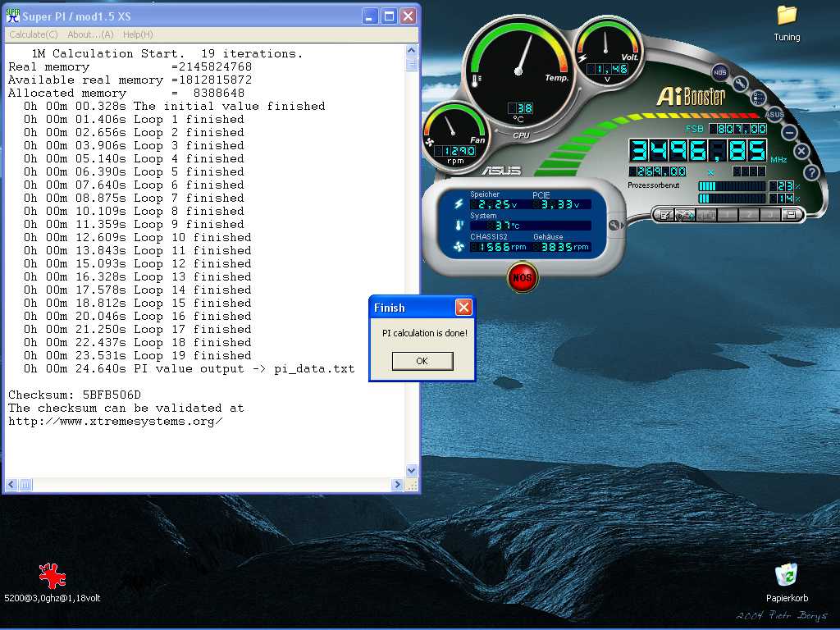Click the 'Loop 10 finished' line
This screenshot has width=840, height=630.
pos(137,237)
